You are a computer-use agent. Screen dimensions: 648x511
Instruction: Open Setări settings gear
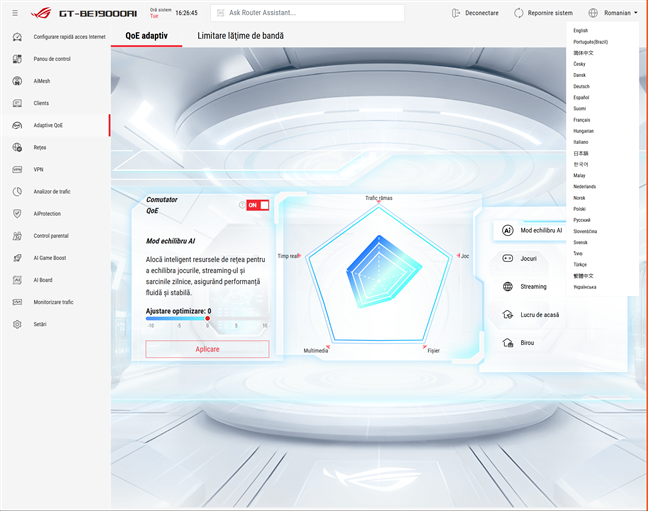coord(40,324)
